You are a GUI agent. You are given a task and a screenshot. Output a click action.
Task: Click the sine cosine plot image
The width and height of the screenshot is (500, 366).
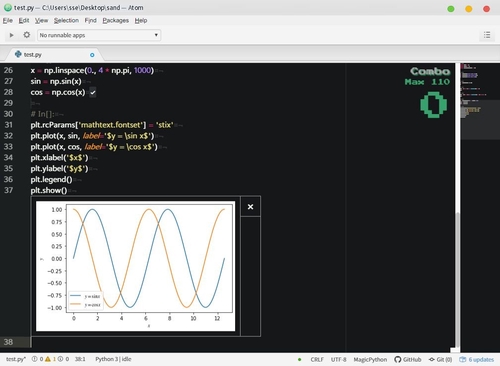(135, 266)
